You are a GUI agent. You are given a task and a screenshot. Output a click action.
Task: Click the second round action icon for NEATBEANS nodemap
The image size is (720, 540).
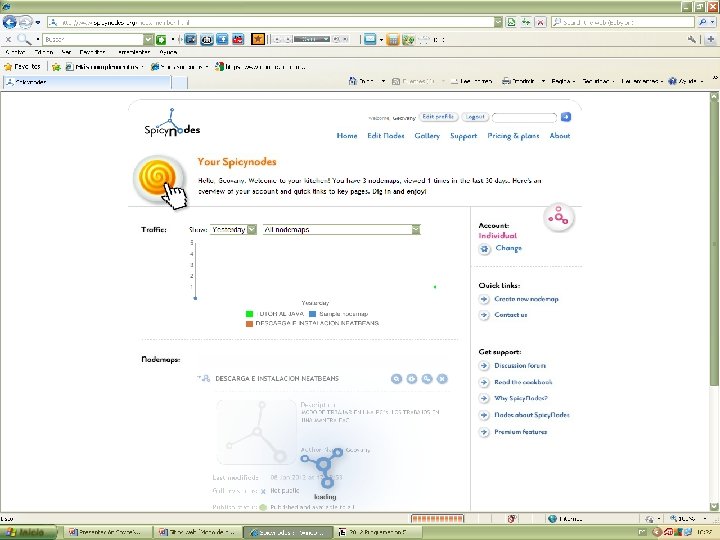coord(412,379)
